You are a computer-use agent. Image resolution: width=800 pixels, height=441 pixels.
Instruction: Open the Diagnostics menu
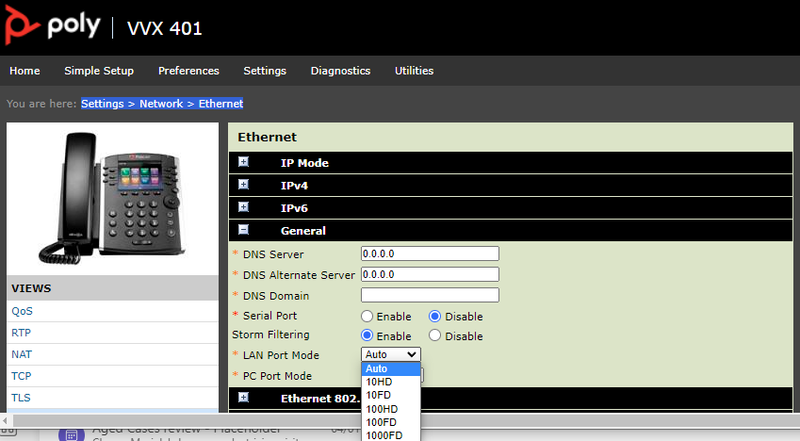pyautogui.click(x=340, y=71)
